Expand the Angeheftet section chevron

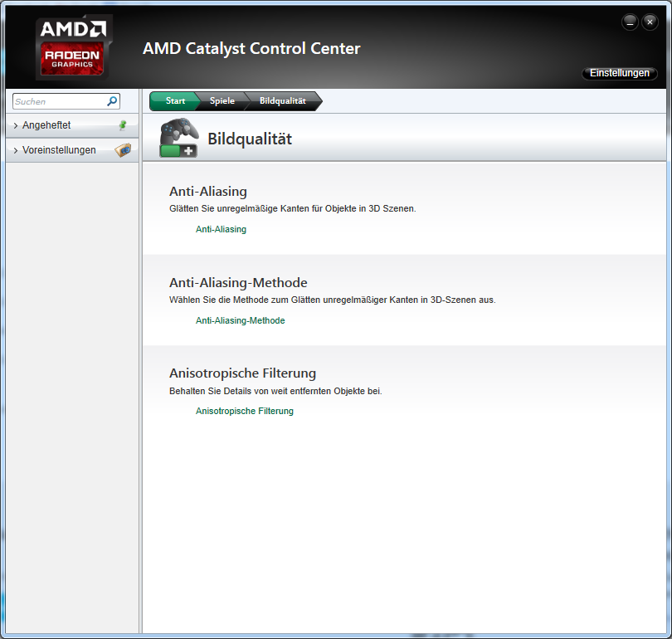point(16,125)
